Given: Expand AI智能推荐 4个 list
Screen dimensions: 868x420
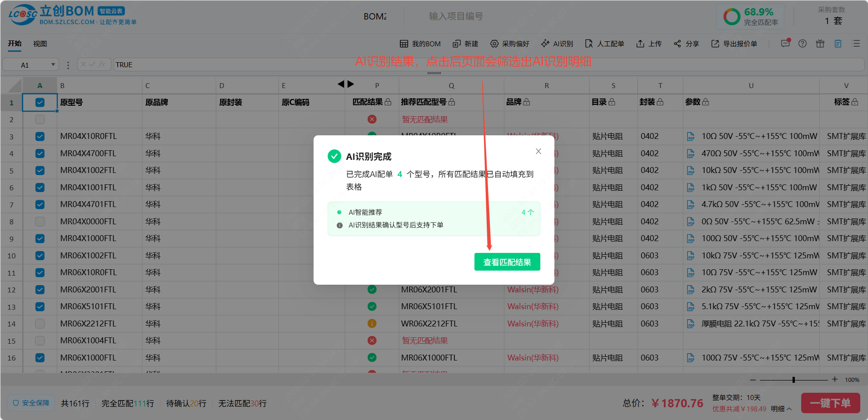Looking at the screenshot, I should point(528,212).
